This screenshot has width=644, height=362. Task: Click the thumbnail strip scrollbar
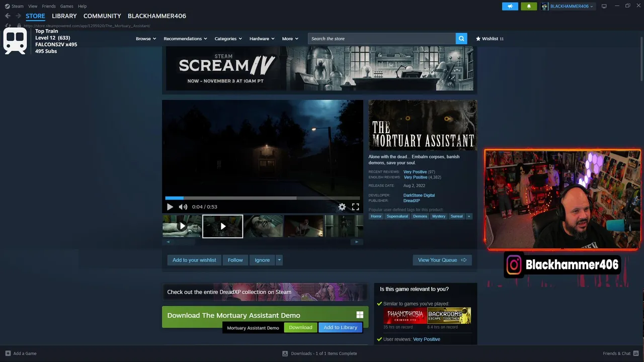[x=263, y=242]
